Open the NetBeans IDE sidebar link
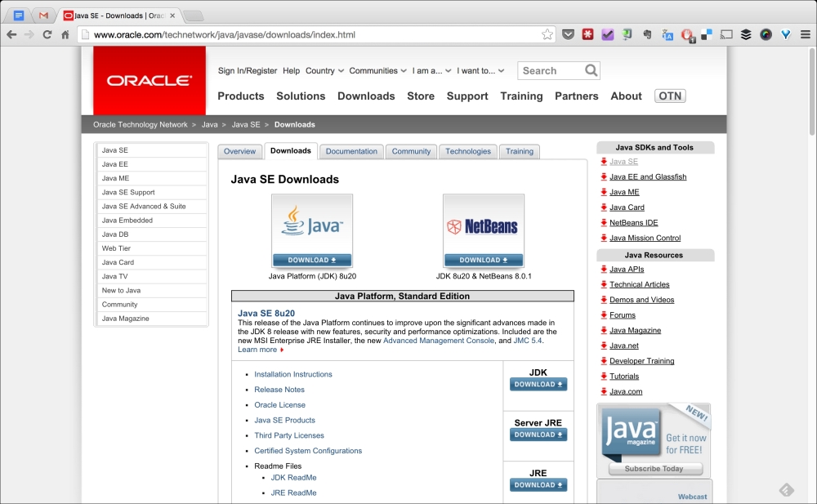 point(634,222)
